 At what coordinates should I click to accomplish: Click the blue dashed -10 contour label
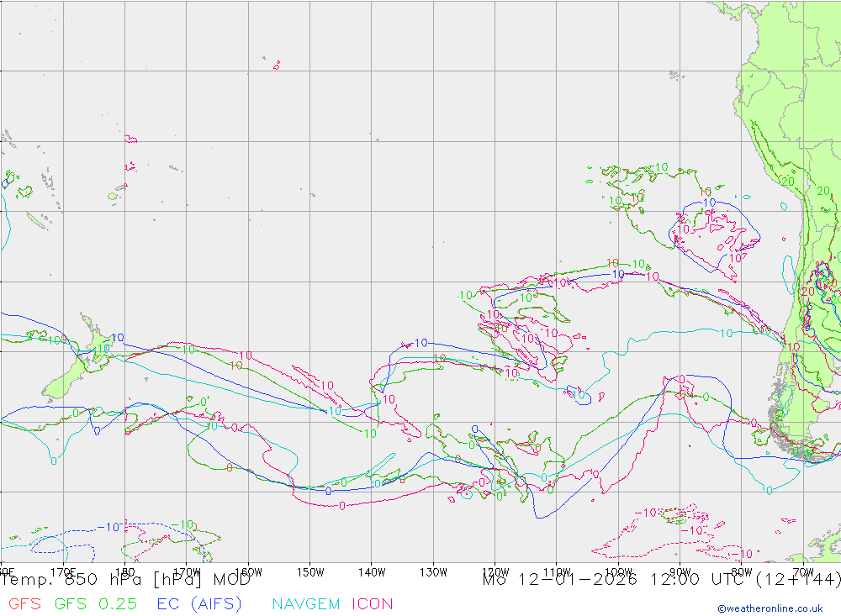(108, 527)
